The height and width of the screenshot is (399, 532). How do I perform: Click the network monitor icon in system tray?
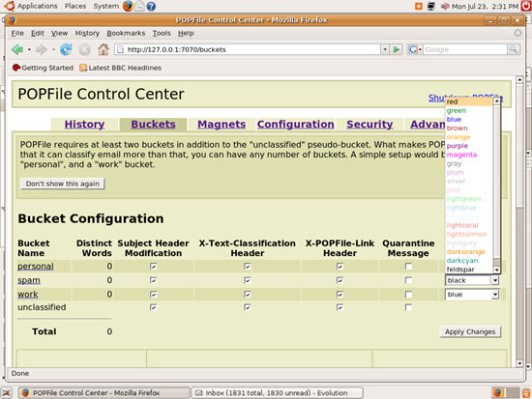pos(431,6)
